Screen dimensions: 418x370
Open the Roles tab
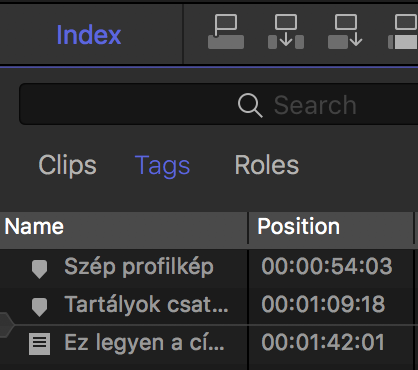click(x=267, y=165)
